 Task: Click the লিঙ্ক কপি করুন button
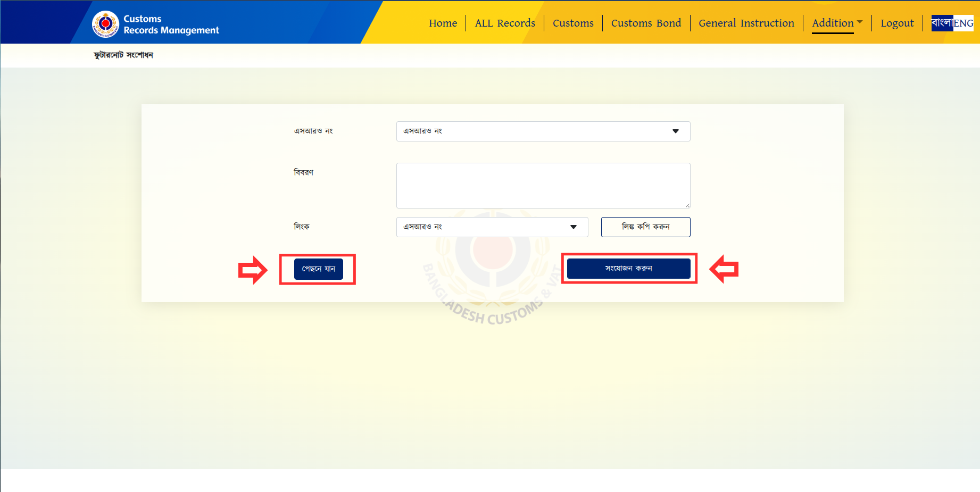pos(645,227)
